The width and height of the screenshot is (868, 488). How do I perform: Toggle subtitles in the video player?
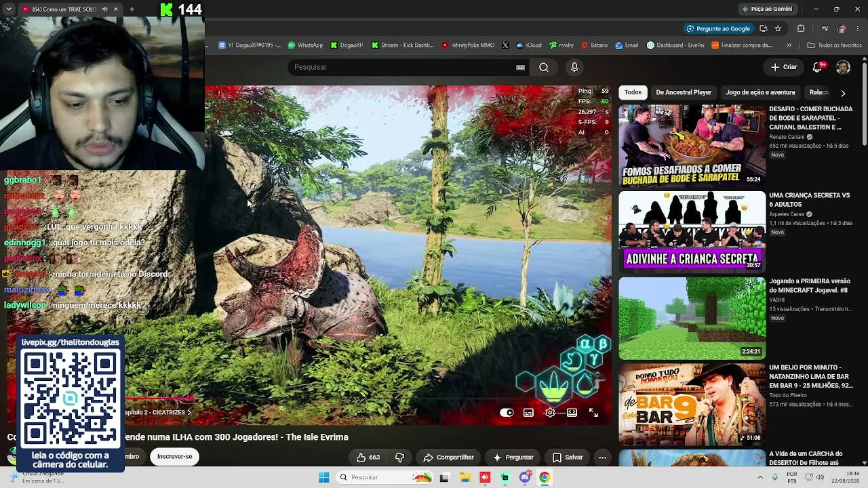(528, 413)
